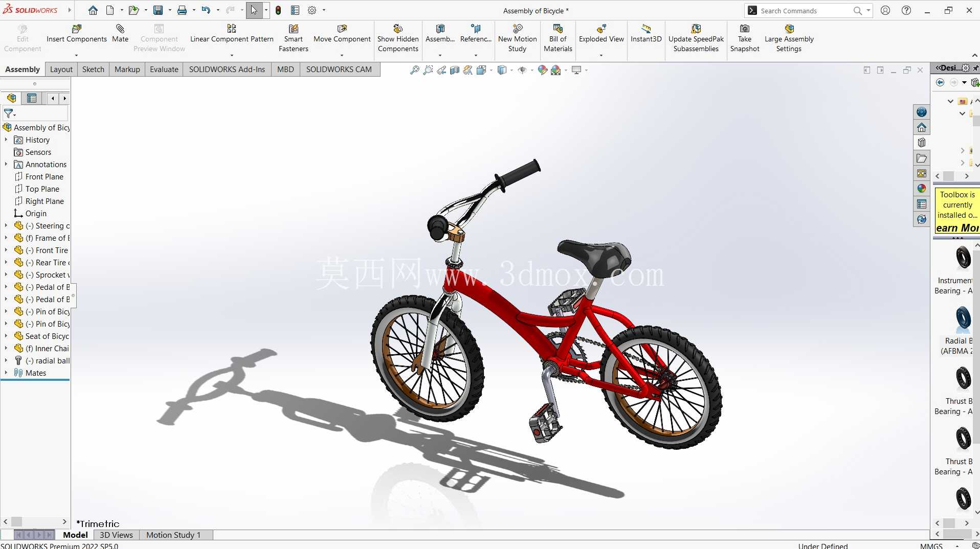Image resolution: width=980 pixels, height=549 pixels.
Task: Click Section View icon in view toolbar
Action: [455, 70]
